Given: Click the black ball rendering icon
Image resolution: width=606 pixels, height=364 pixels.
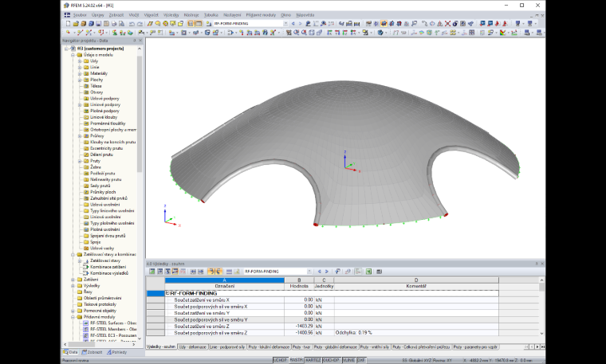Looking at the screenshot, I should [x=454, y=24].
